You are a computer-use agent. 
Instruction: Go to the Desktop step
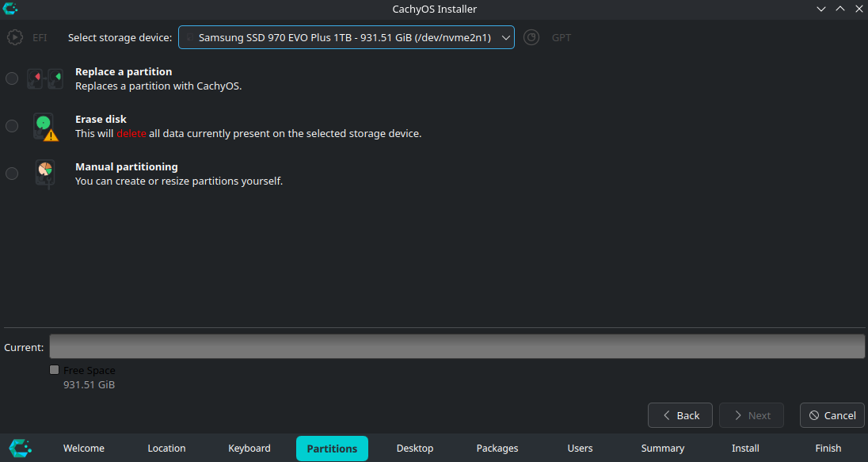[x=415, y=449]
